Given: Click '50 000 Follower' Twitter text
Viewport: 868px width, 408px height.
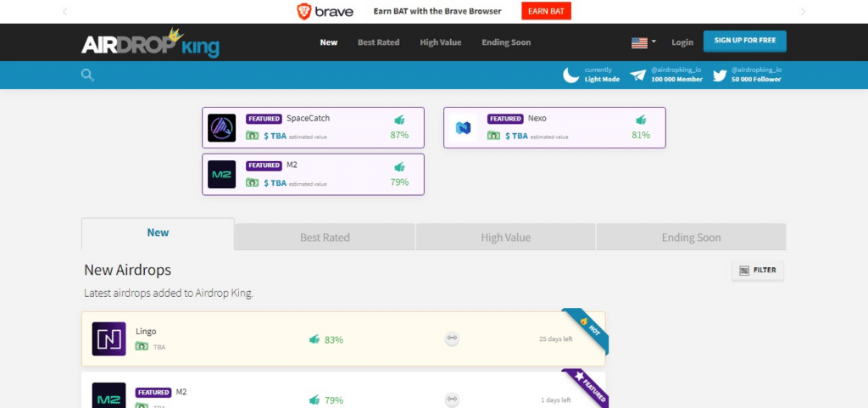Looking at the screenshot, I should (x=756, y=79).
